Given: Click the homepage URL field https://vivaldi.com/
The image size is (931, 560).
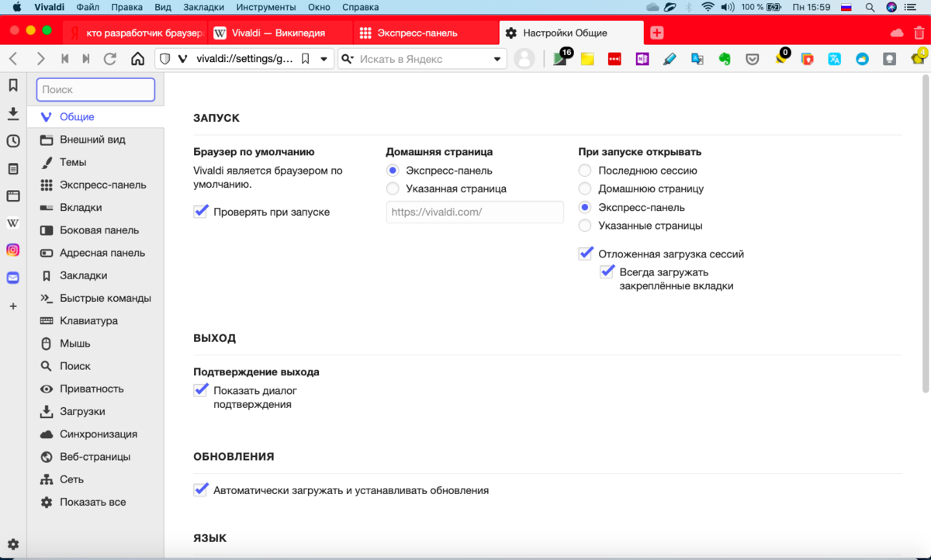Looking at the screenshot, I should coord(475,212).
